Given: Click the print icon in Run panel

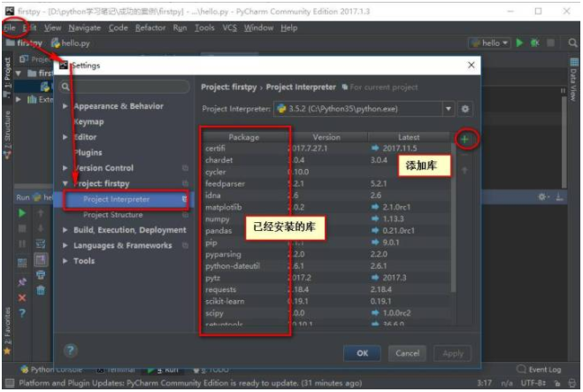Looking at the screenshot, I should (41, 275).
